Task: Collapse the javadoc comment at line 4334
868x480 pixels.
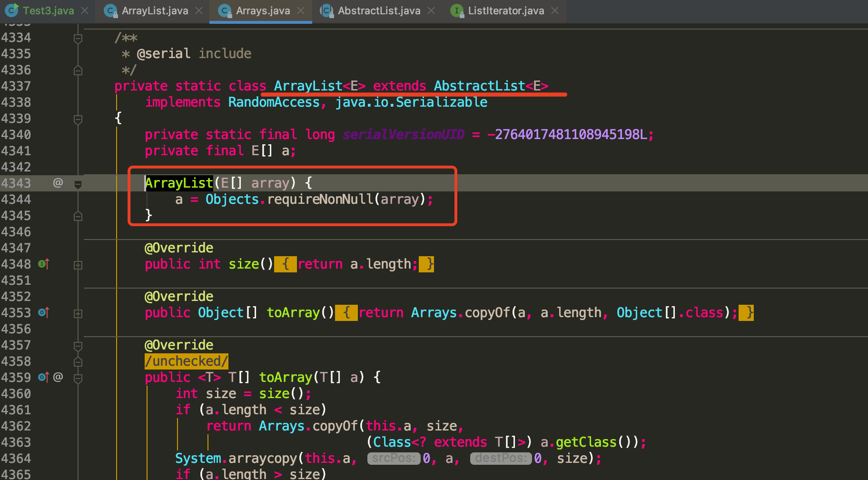Action: click(78, 39)
